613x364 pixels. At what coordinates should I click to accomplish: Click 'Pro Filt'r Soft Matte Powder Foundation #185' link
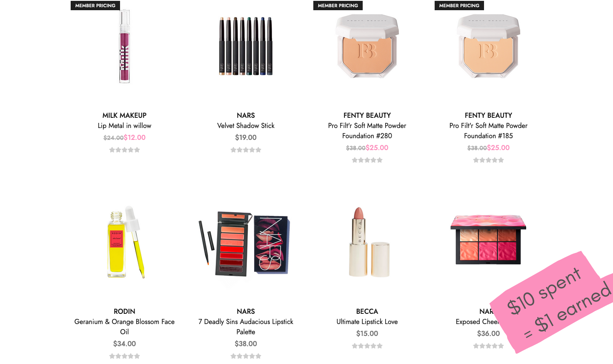488,131
